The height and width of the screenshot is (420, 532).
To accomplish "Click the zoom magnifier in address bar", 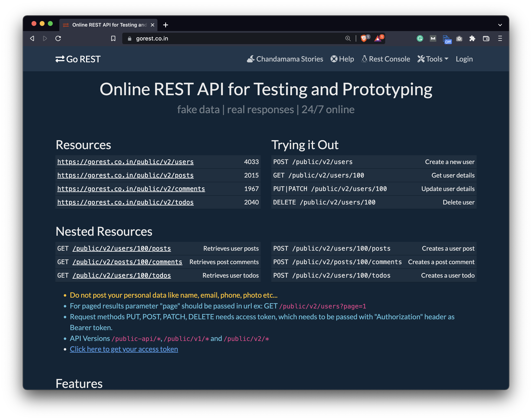I will click(x=348, y=38).
